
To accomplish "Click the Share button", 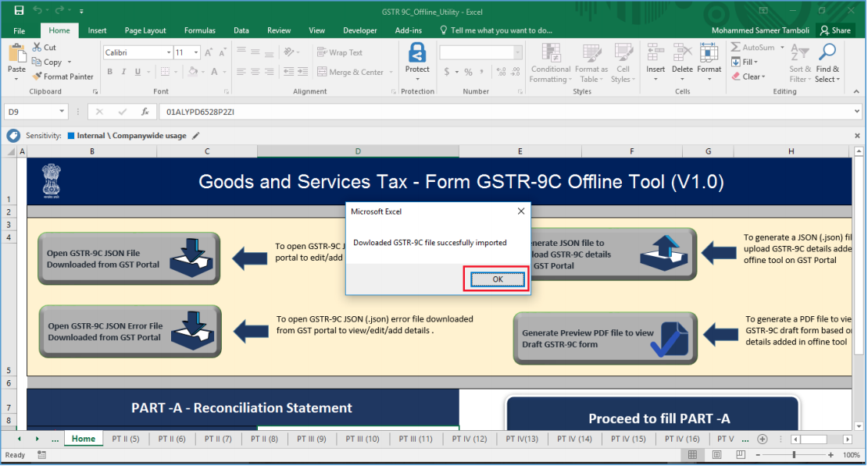I will coord(835,30).
